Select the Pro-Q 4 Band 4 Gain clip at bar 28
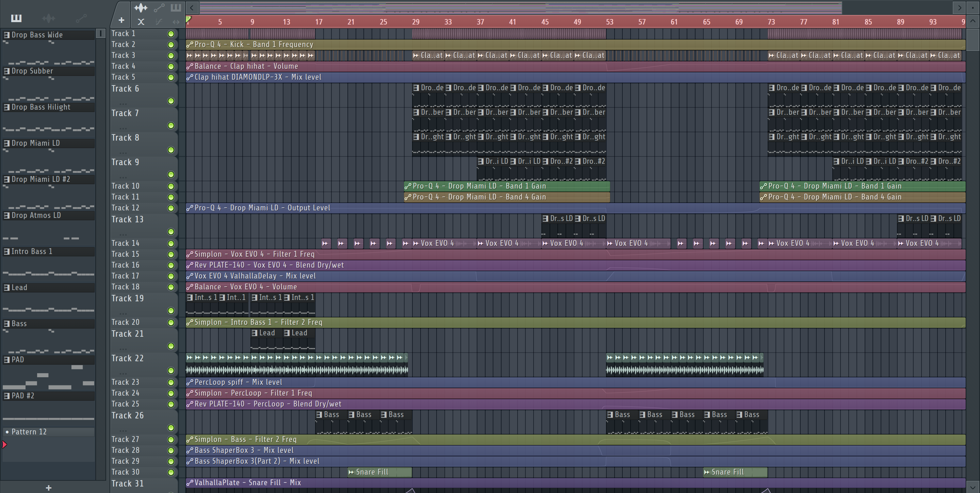This screenshot has height=493, width=980. [507, 197]
